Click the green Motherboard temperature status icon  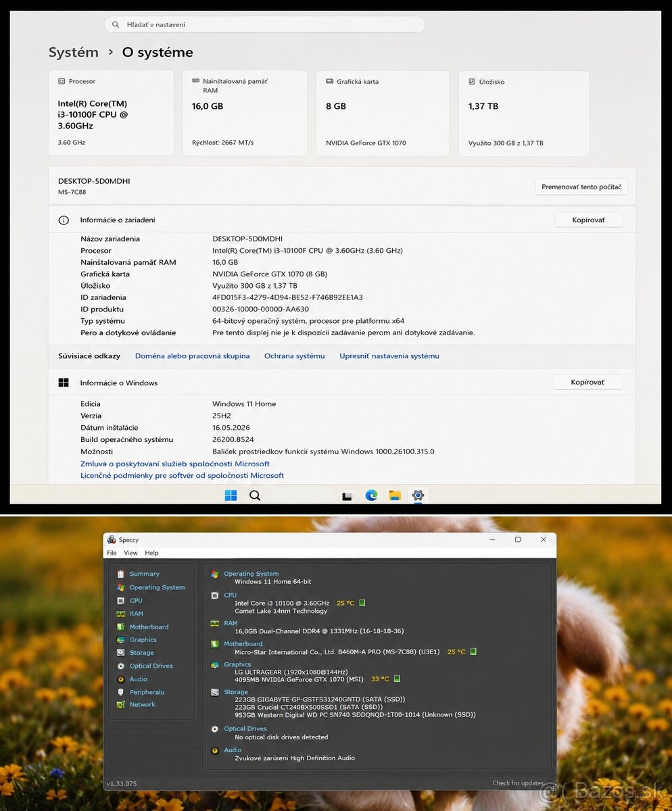tap(473, 652)
